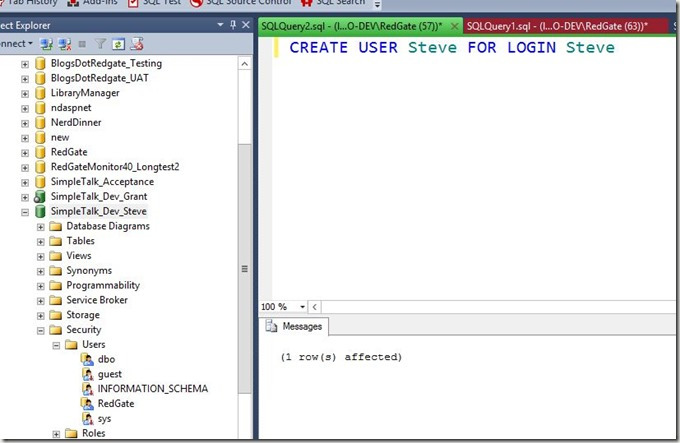Click the Synonyms folder icon
The image size is (680, 443).
[56, 271]
